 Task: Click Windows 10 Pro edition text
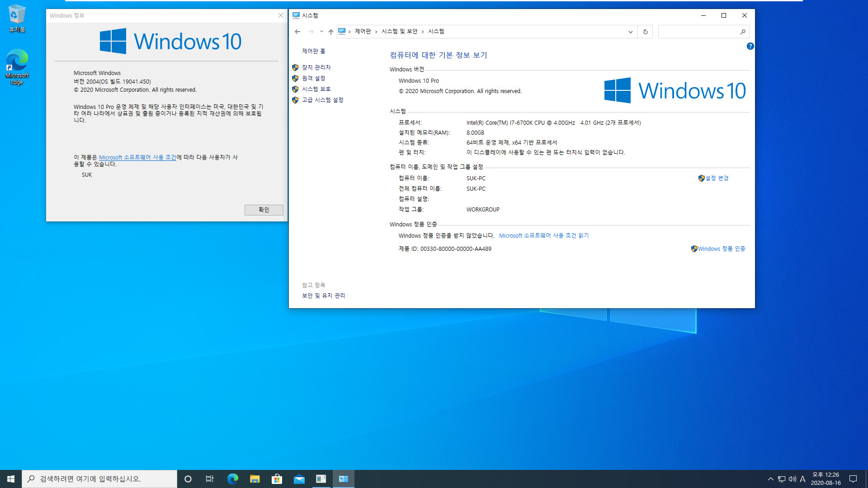tap(419, 81)
